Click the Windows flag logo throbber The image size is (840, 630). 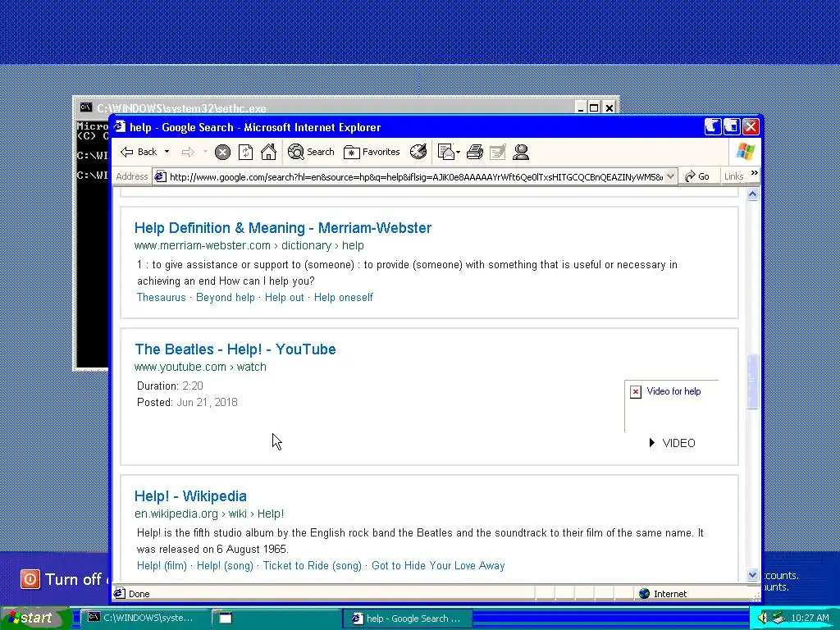pos(746,152)
